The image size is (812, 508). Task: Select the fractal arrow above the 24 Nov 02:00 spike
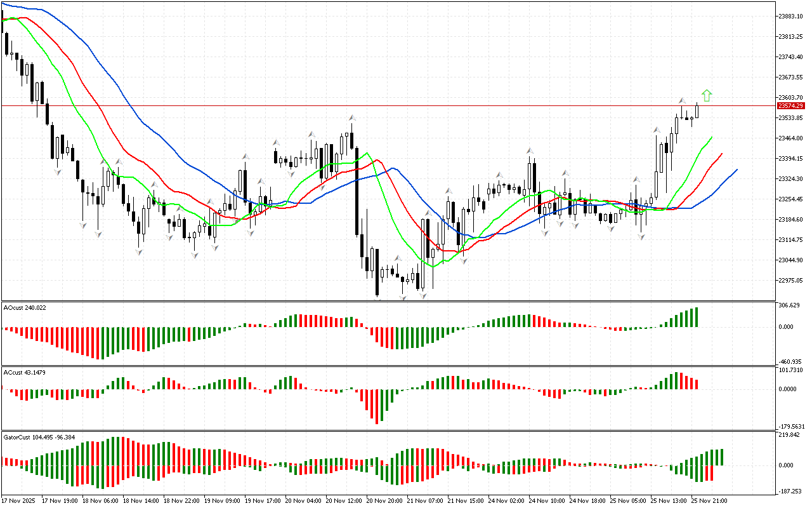point(528,151)
